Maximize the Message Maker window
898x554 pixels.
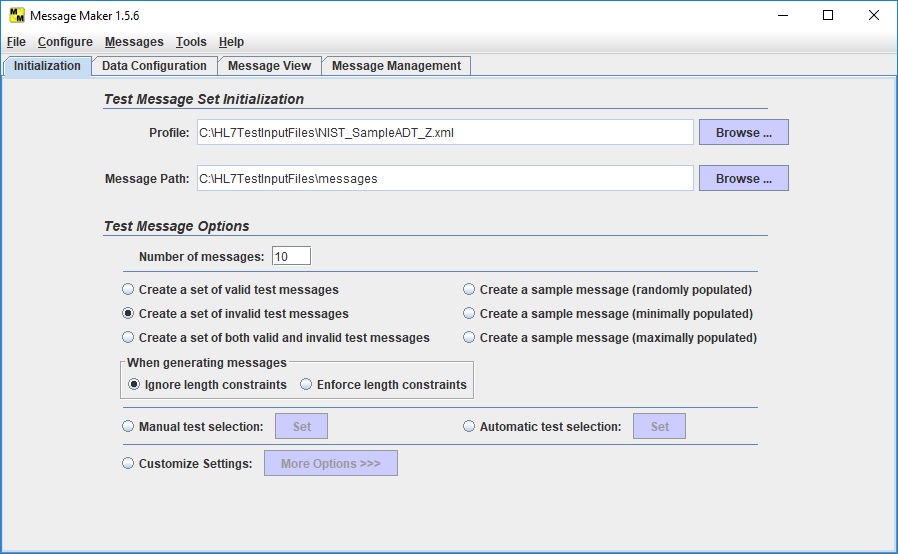[828, 15]
